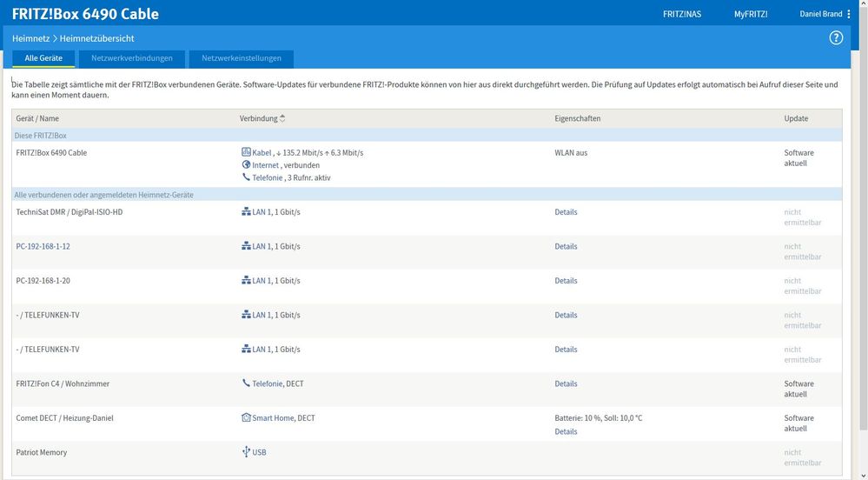
Task: Open the help question mark icon
Action: [x=835, y=37]
